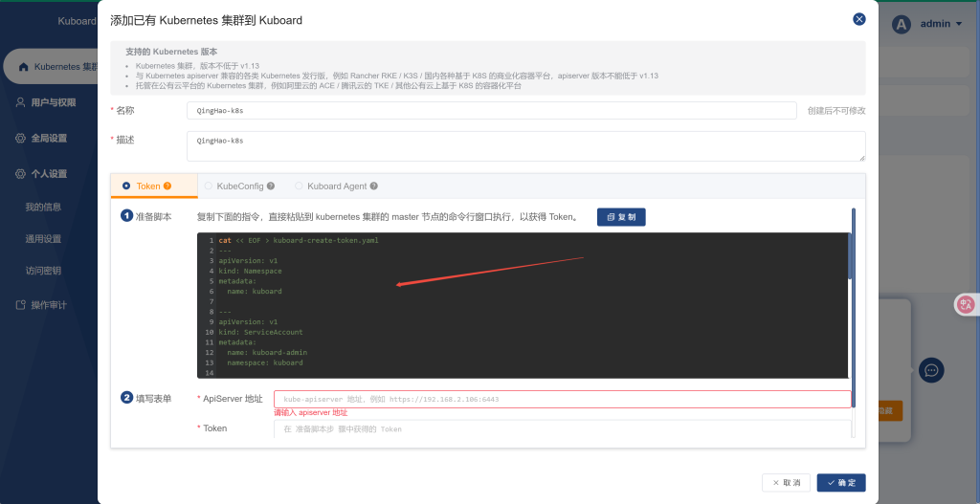The height and width of the screenshot is (504, 980).
Task: Click the admin user avatar icon
Action: tap(901, 25)
